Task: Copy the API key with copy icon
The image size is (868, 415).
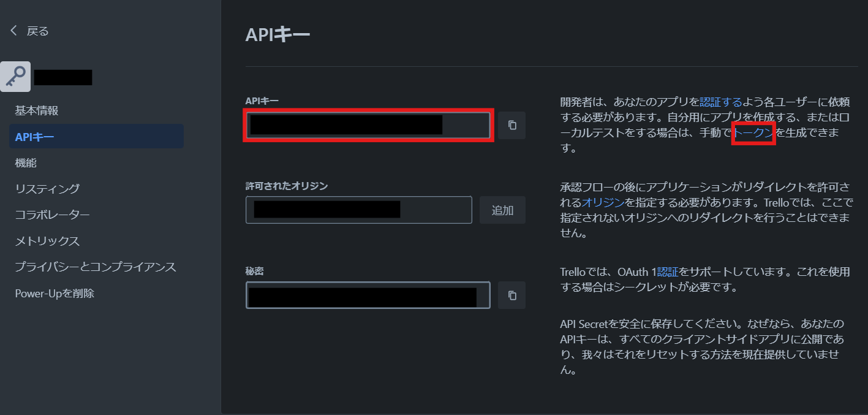Action: coord(512,125)
